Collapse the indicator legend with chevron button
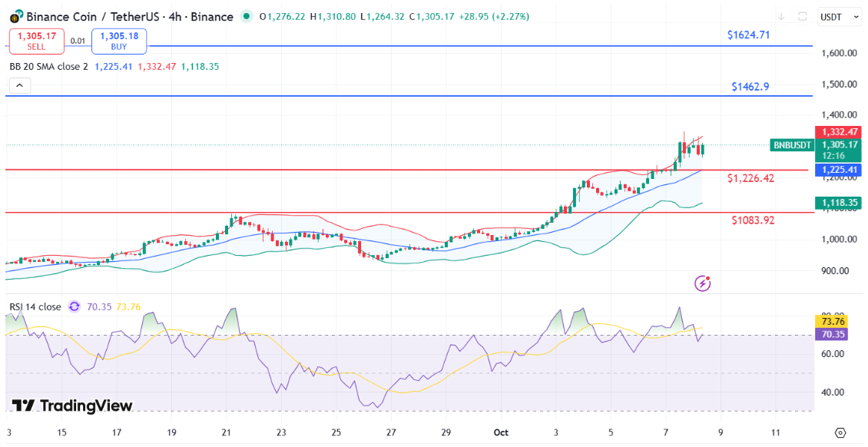The image size is (868, 447). (19, 85)
